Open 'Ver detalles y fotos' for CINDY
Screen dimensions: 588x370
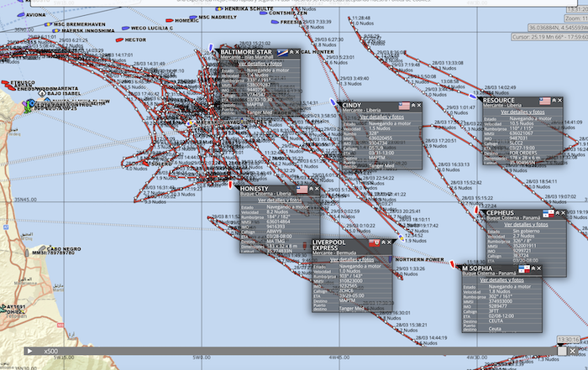click(x=382, y=117)
